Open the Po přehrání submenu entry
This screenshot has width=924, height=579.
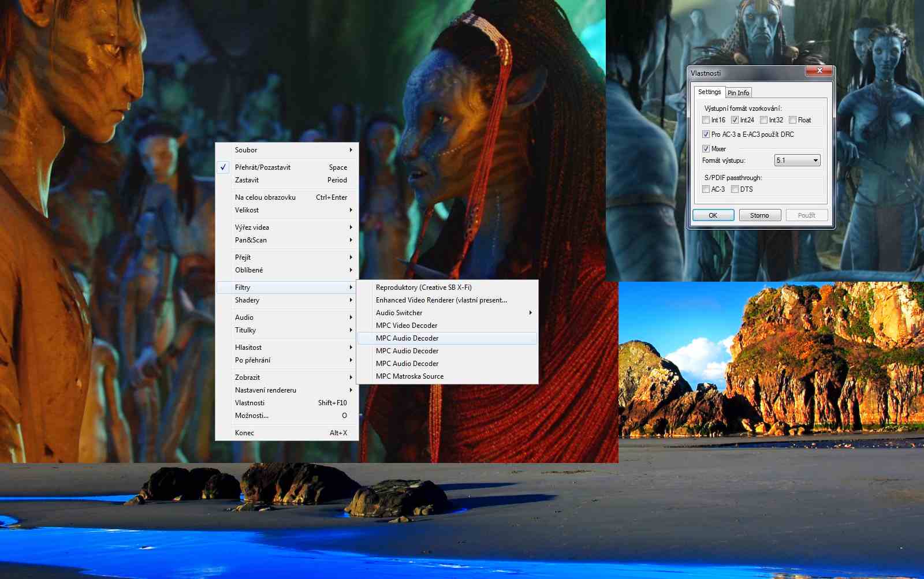(x=287, y=360)
